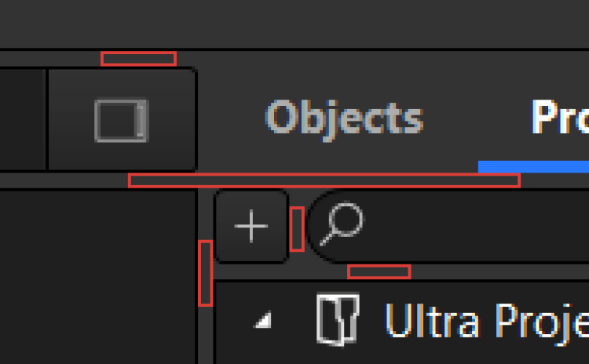Click the Ultra Project document icon
Image resolution: width=589 pixels, height=364 pixels.
337,318
